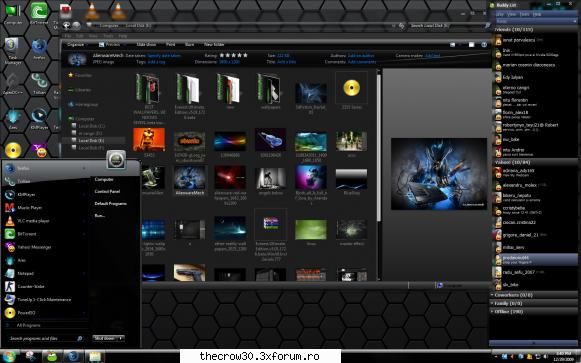The width and height of the screenshot is (581, 363).
Task: Select the AlienwareMech image thumbnail
Action: 189,180
